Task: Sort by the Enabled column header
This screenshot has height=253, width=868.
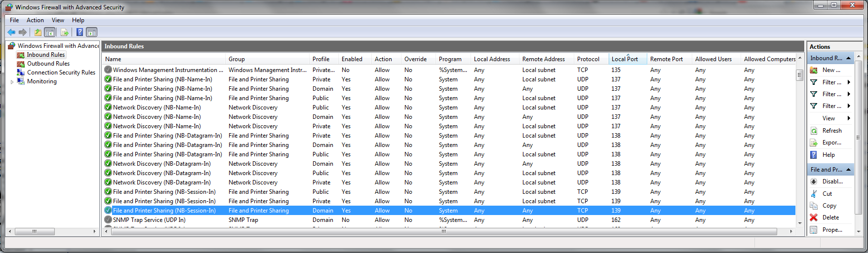Action: point(355,59)
